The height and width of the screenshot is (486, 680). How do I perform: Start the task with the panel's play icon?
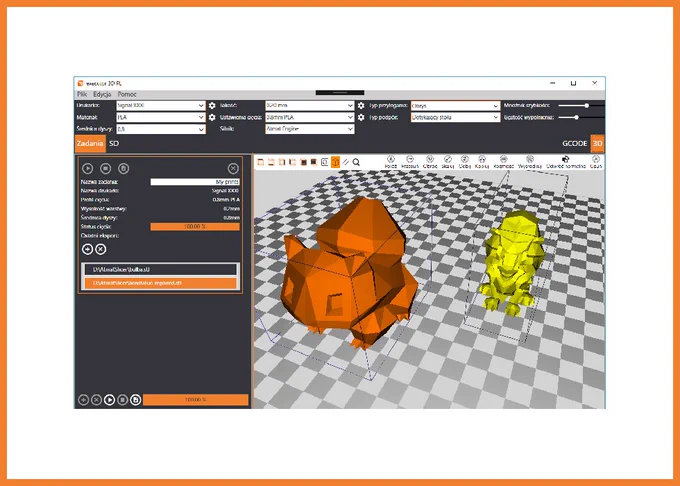point(88,168)
